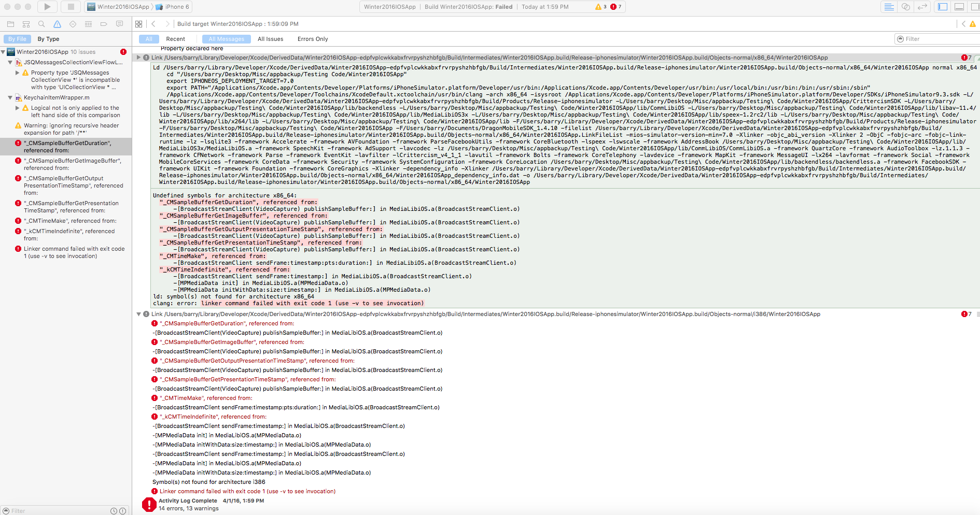
Task: Show the Assistant editor overlapping circles icon
Action: (906, 7)
